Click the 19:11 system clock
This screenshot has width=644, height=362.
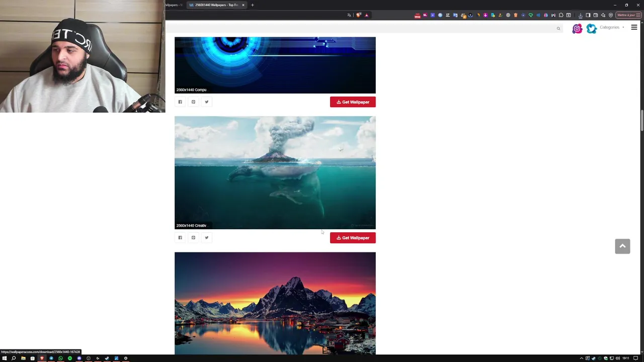[626, 358]
